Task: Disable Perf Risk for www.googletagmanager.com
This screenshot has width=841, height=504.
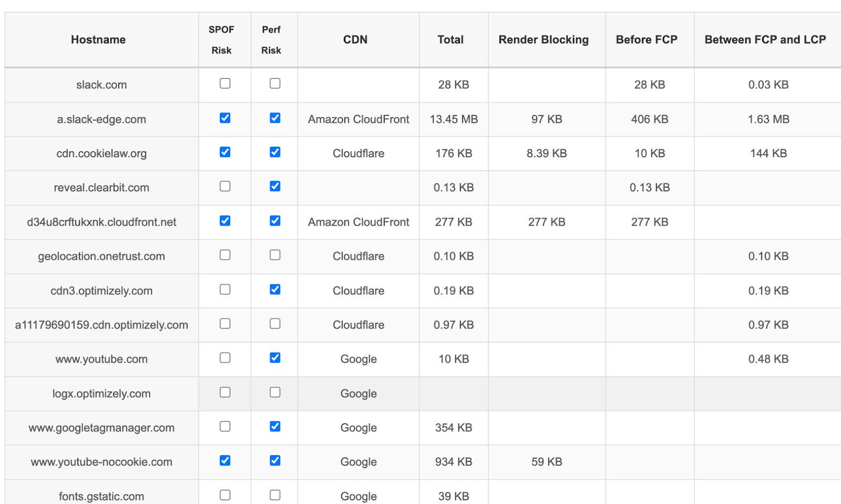Action: pos(274,427)
